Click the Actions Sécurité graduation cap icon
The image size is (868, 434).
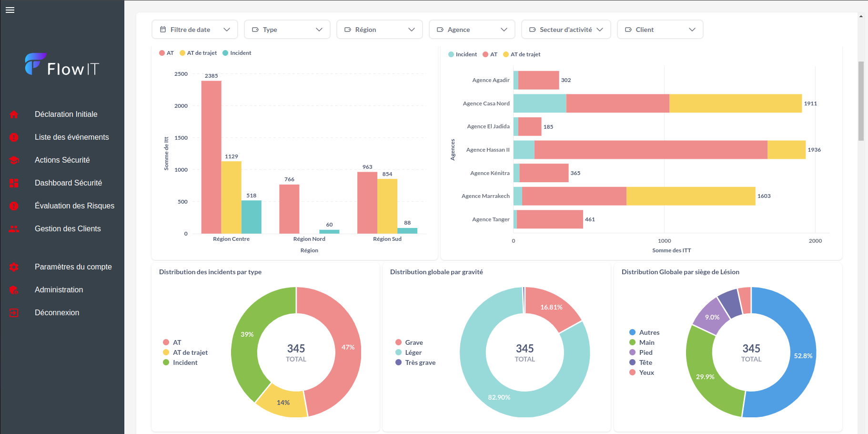tap(14, 160)
